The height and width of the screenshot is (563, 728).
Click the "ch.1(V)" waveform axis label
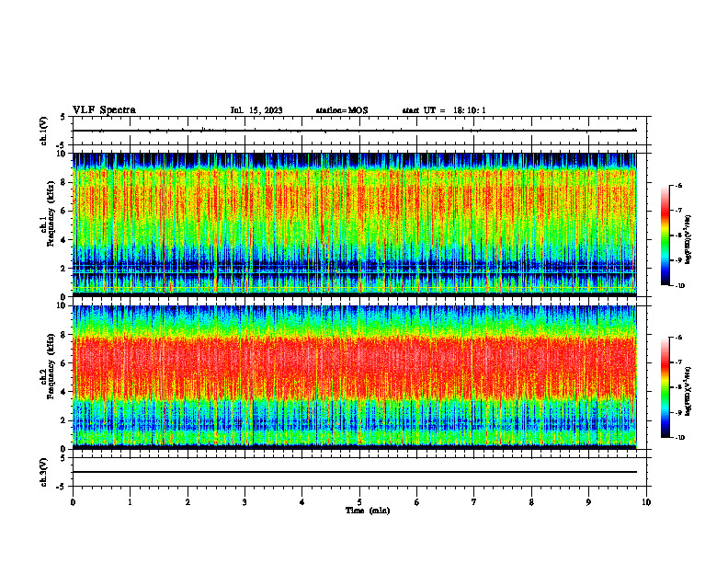[44, 131]
